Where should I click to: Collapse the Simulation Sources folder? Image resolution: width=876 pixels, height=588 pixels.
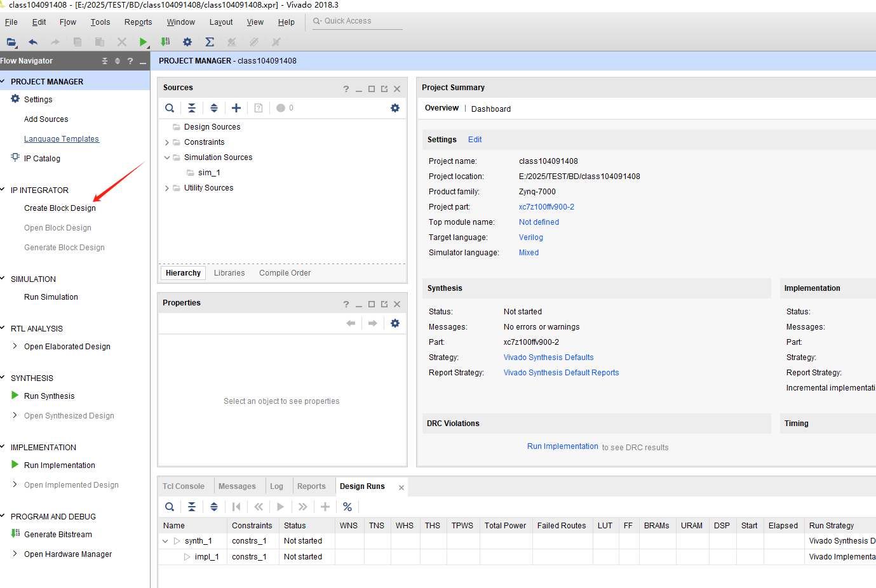(167, 157)
